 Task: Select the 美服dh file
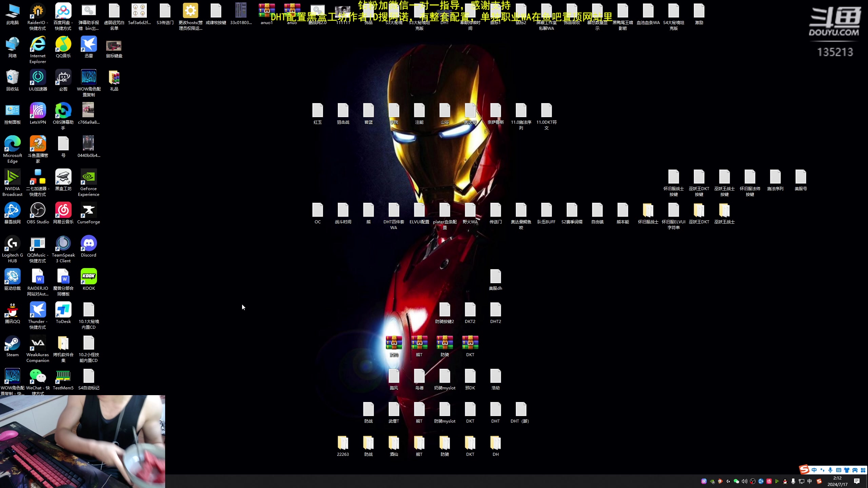pyautogui.click(x=496, y=280)
